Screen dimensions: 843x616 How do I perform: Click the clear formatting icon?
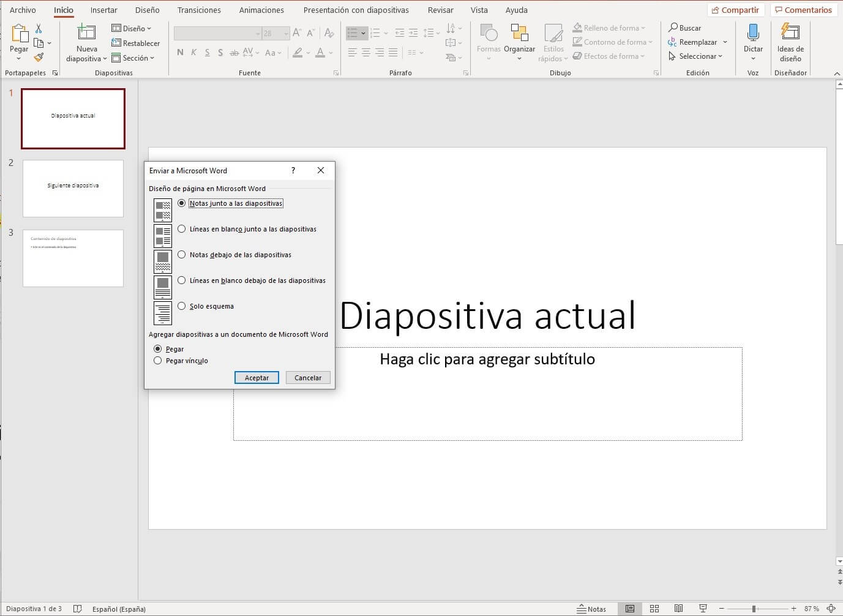(329, 33)
